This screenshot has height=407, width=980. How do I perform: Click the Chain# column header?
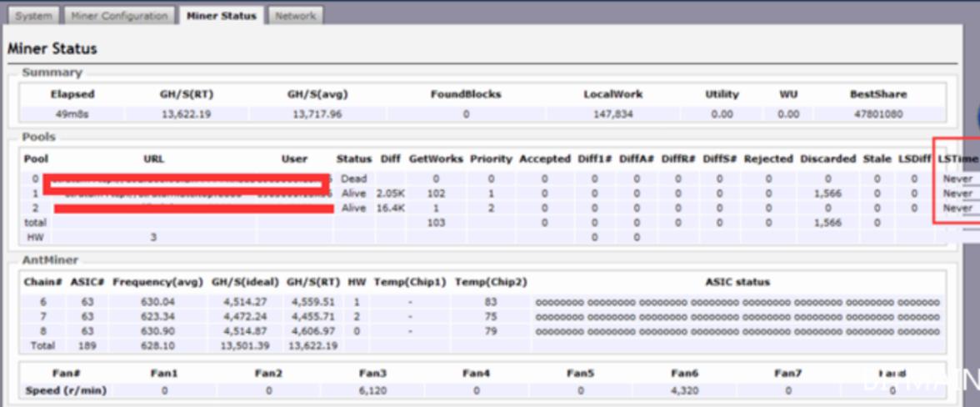pyautogui.click(x=43, y=282)
